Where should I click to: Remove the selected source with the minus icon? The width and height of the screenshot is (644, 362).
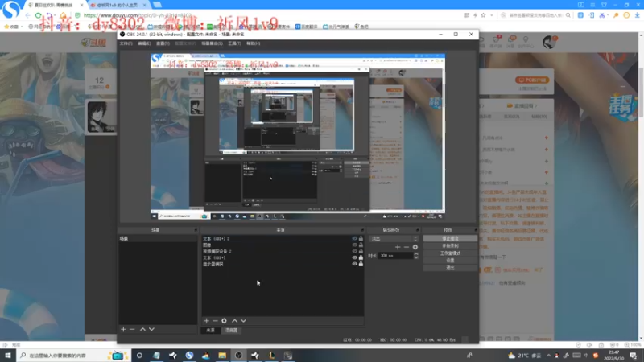point(215,320)
